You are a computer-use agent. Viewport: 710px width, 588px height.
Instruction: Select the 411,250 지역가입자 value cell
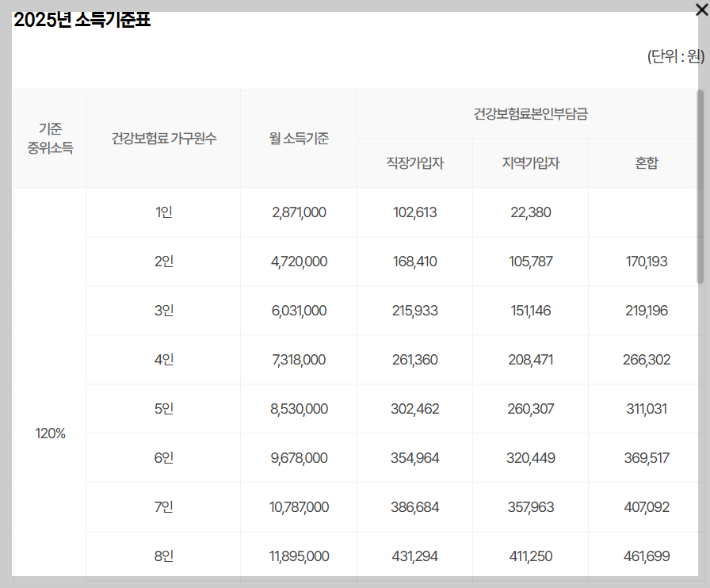529,556
